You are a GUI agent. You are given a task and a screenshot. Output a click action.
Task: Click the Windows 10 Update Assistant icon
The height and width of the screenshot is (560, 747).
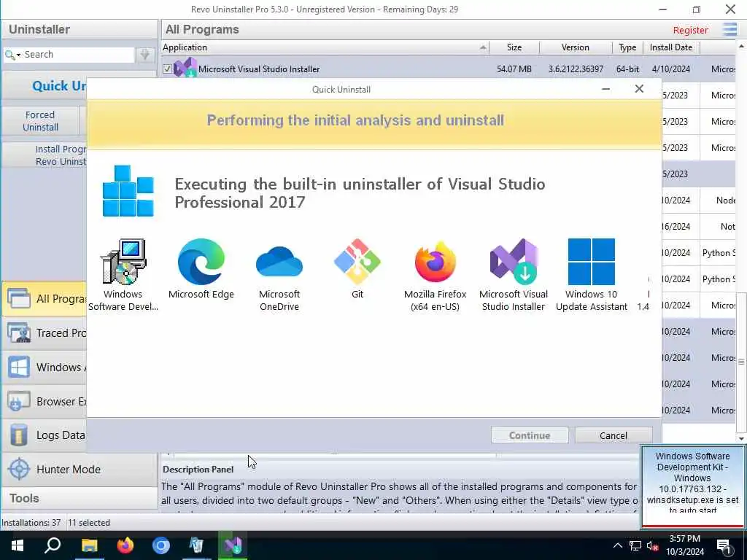coord(592,262)
